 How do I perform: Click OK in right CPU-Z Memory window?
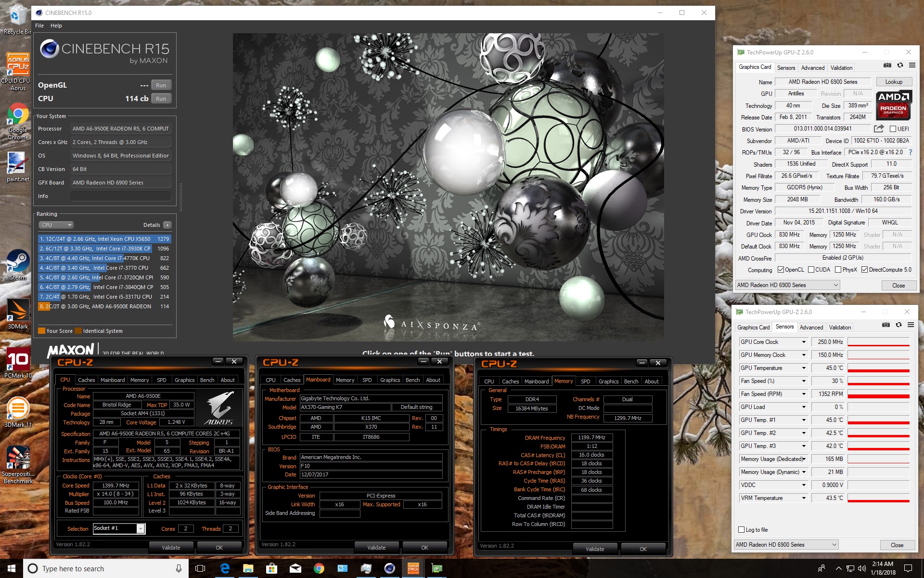click(643, 549)
